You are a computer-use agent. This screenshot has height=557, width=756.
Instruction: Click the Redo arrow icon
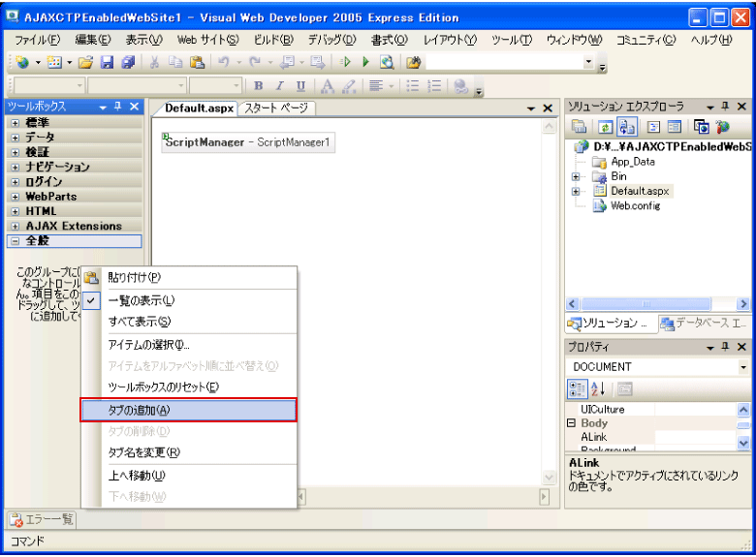pyautogui.click(x=255, y=62)
